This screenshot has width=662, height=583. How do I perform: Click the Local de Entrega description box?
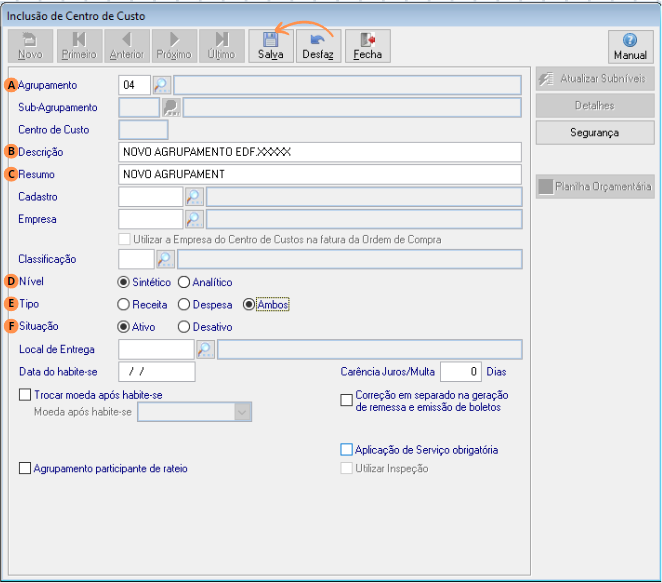click(x=370, y=350)
